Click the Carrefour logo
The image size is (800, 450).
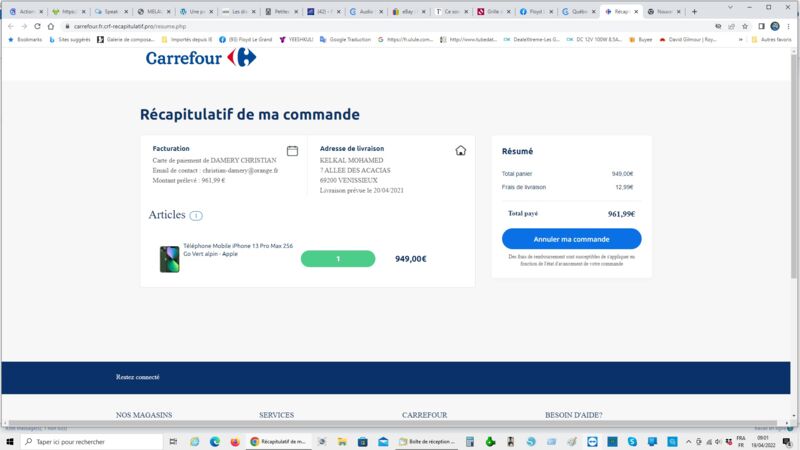coord(201,58)
